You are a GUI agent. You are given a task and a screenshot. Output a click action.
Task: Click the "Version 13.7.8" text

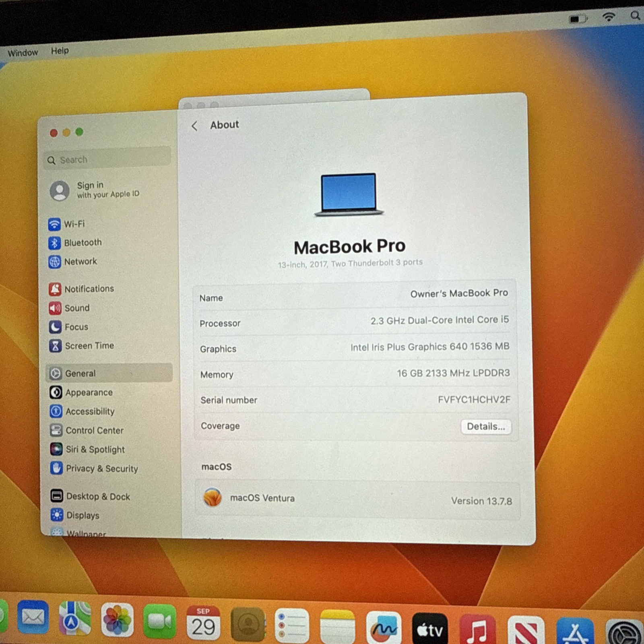pos(481,501)
